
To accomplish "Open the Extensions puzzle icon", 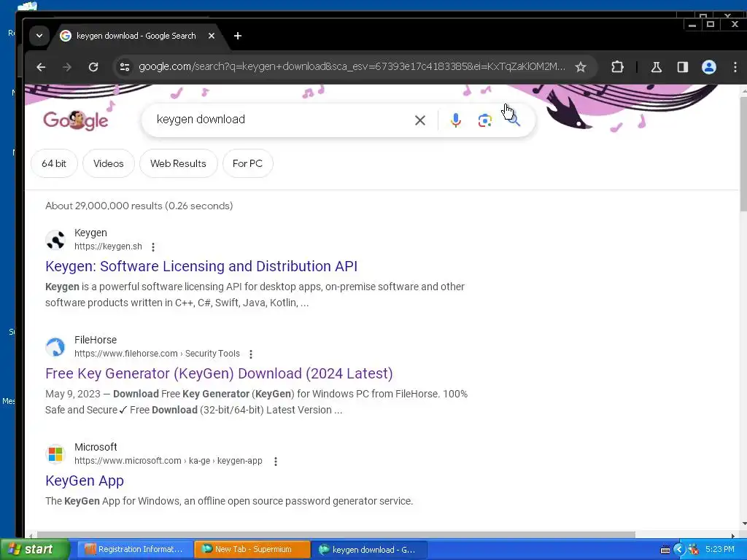I will 617,67.
